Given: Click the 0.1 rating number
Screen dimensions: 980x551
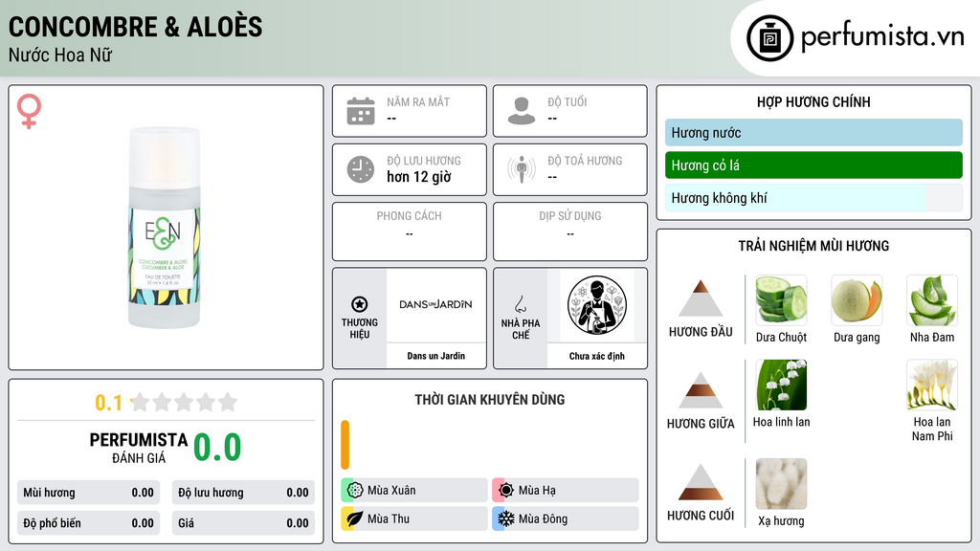Looking at the screenshot, I should point(109,403).
